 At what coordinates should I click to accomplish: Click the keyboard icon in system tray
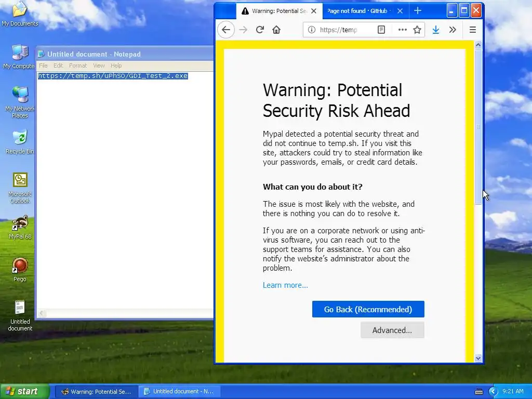click(x=478, y=392)
